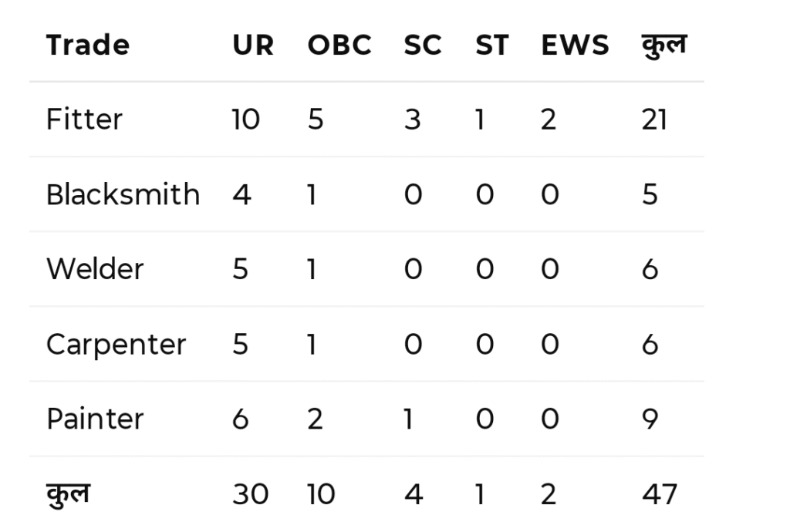Click the ST column header
Viewport: 790px width, 532px height.
click(x=491, y=45)
